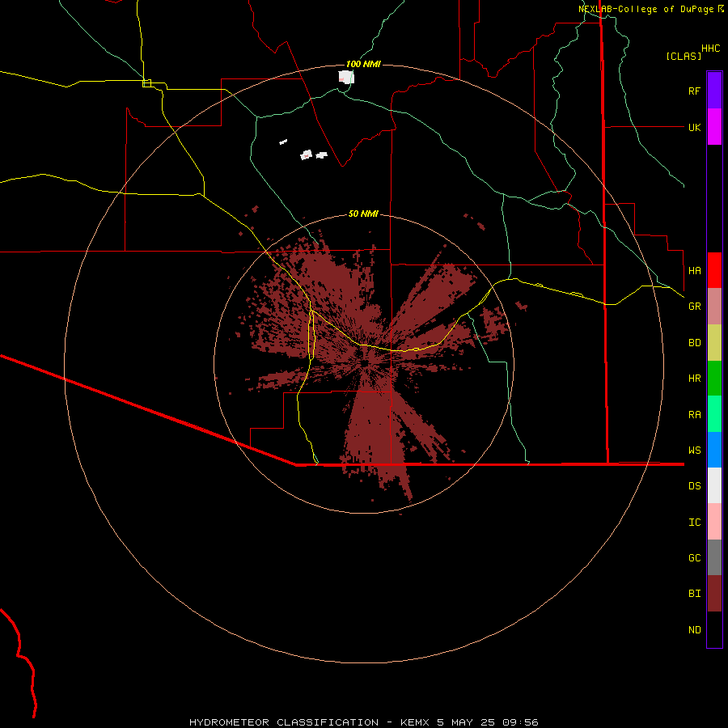Click the WS blue legend swatch
This screenshot has height=728, width=728.
click(x=714, y=450)
